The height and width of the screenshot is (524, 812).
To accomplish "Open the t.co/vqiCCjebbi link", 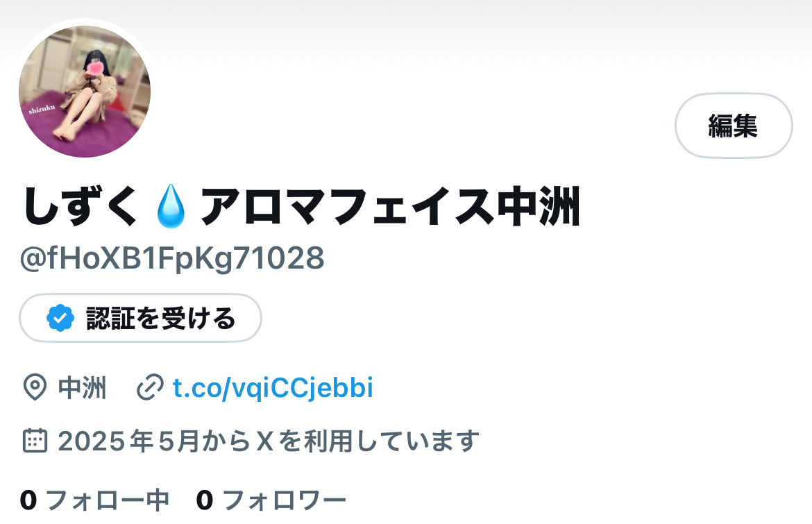I will coord(272,388).
